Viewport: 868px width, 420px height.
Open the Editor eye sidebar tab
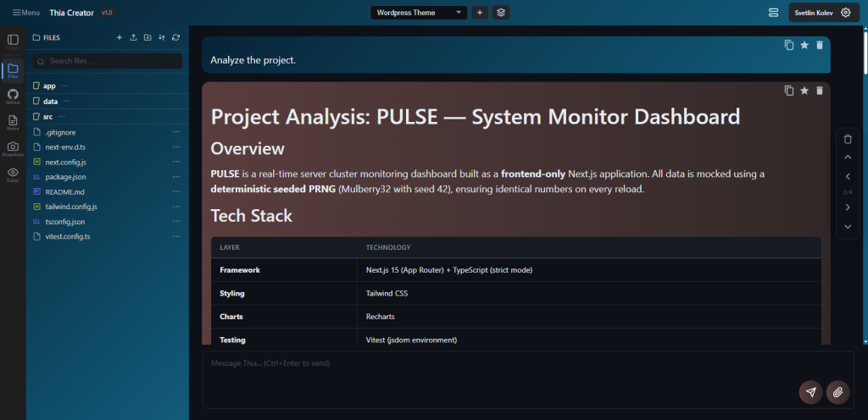[x=13, y=174]
